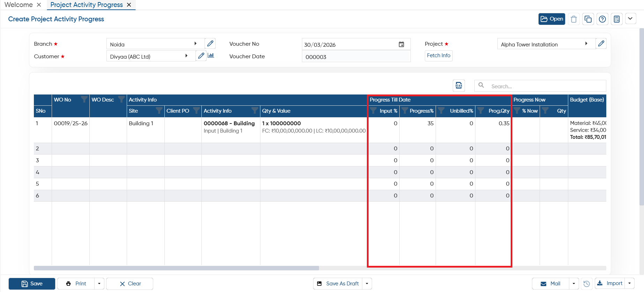Close the Project Activity Progress tab
644x292 pixels.
129,5
